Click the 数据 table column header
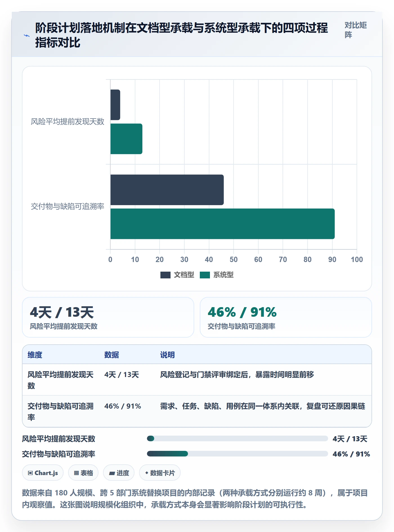 click(112, 355)
